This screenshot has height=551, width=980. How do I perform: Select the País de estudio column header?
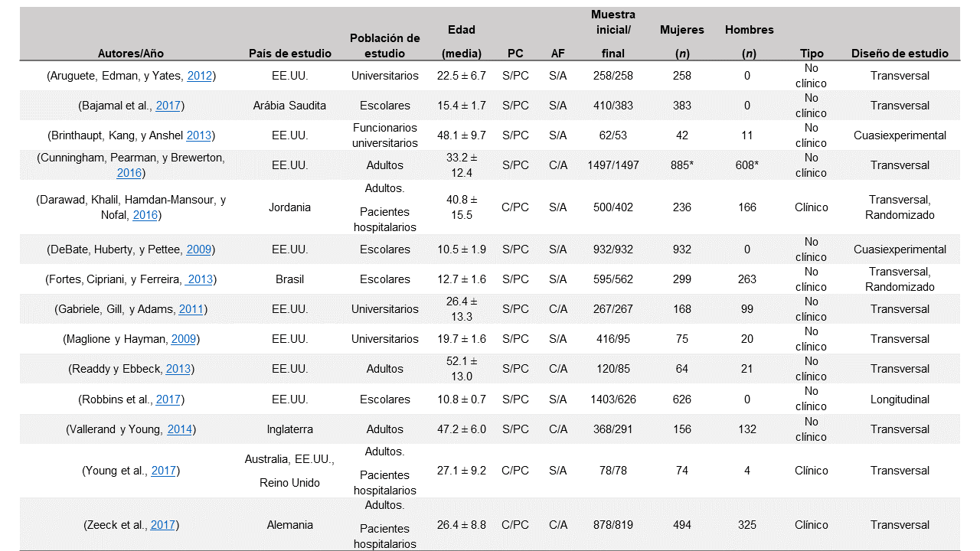click(x=290, y=54)
